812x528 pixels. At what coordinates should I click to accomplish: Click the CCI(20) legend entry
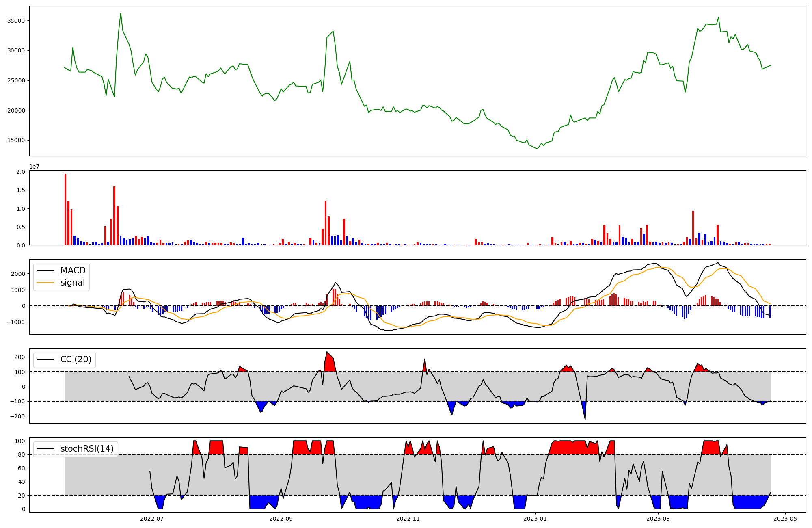click(76, 359)
